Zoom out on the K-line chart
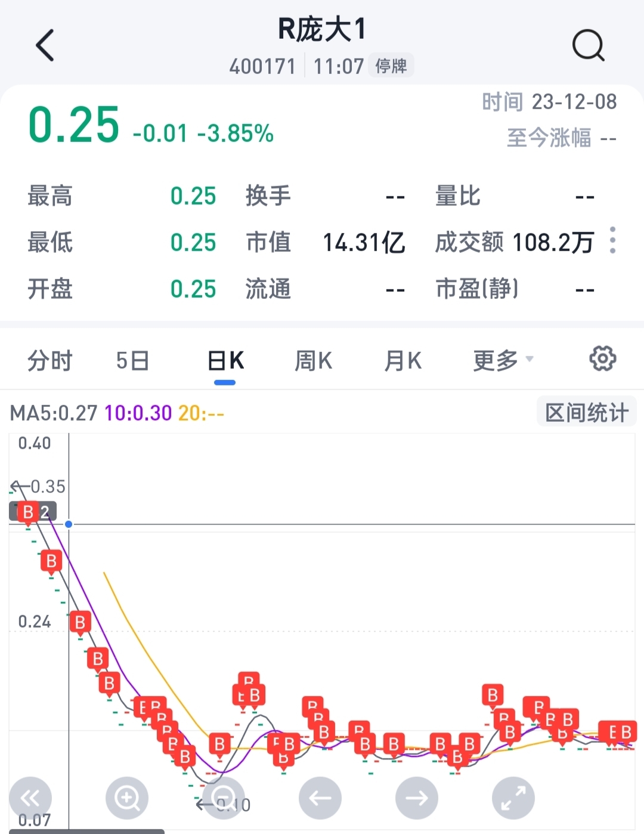The height and width of the screenshot is (834, 644). [224, 798]
